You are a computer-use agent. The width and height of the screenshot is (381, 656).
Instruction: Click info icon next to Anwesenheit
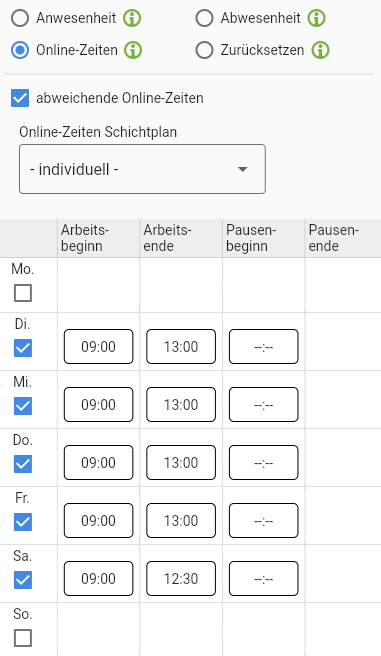coord(132,18)
